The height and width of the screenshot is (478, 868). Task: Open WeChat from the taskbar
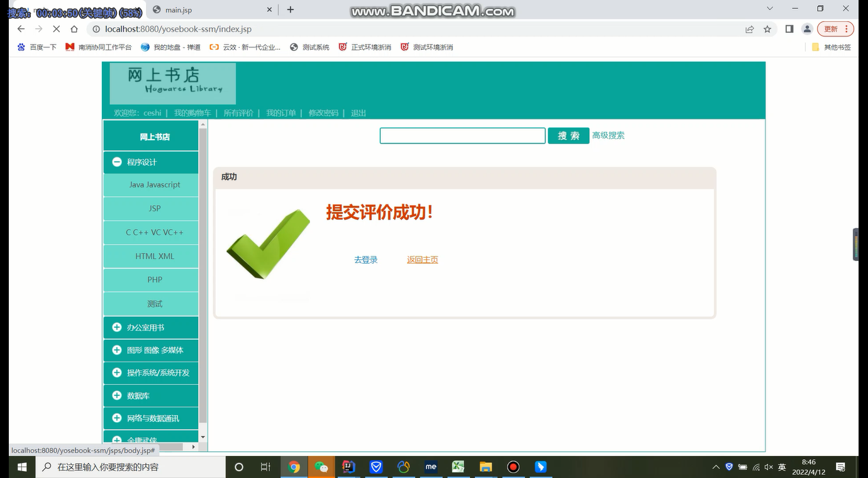point(321,467)
